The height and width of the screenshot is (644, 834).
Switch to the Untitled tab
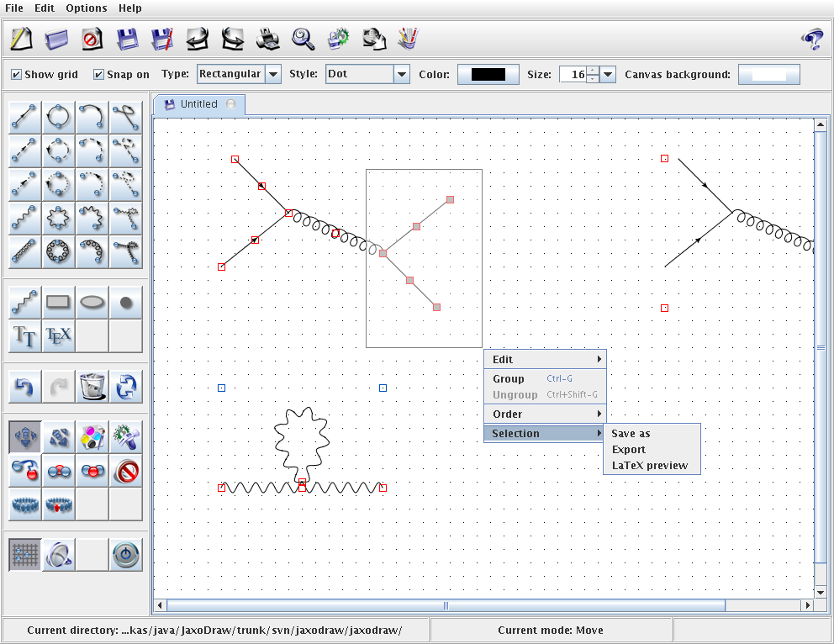198,104
